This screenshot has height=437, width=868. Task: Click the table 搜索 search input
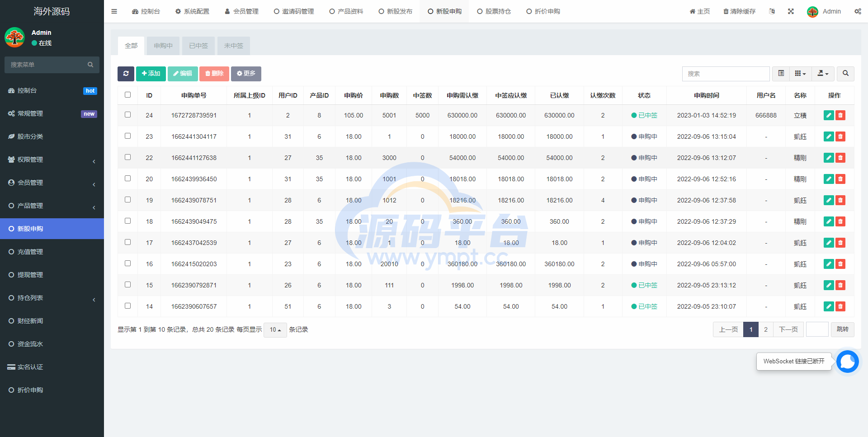click(x=726, y=74)
